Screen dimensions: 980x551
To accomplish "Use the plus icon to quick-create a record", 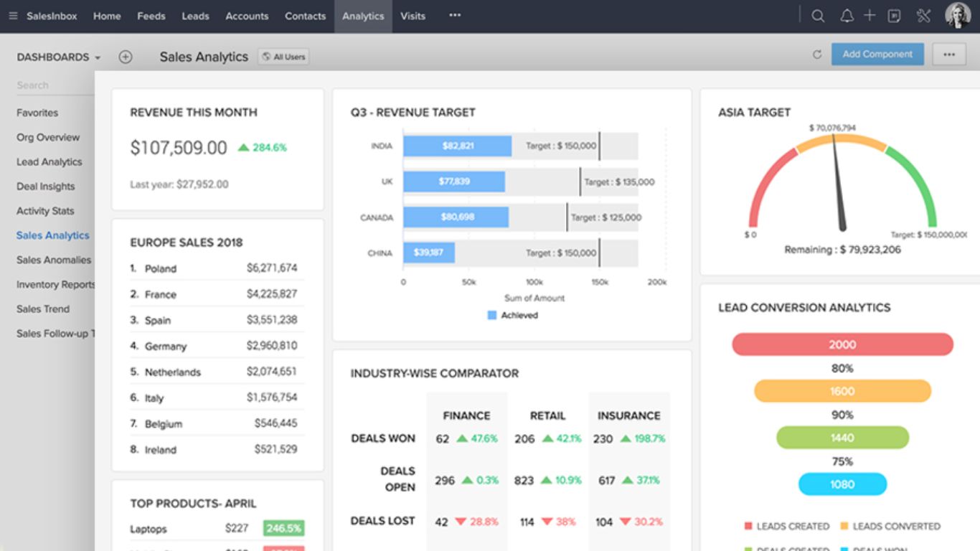I will pos(869,15).
